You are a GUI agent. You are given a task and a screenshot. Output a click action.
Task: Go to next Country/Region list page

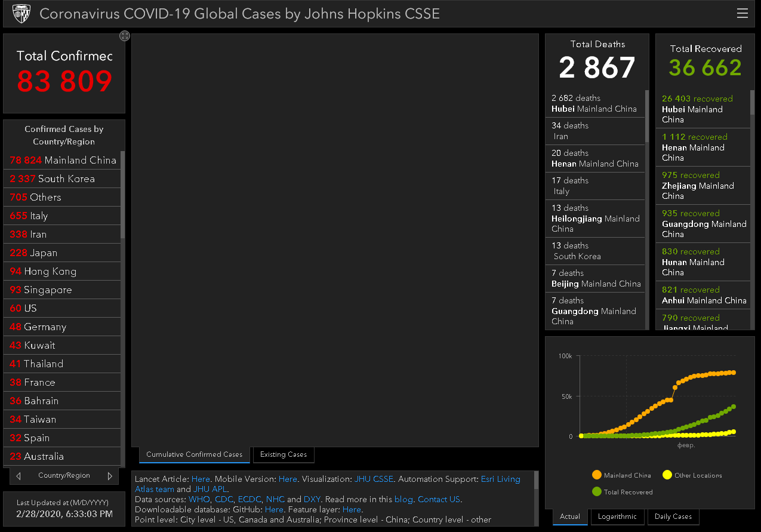point(110,476)
